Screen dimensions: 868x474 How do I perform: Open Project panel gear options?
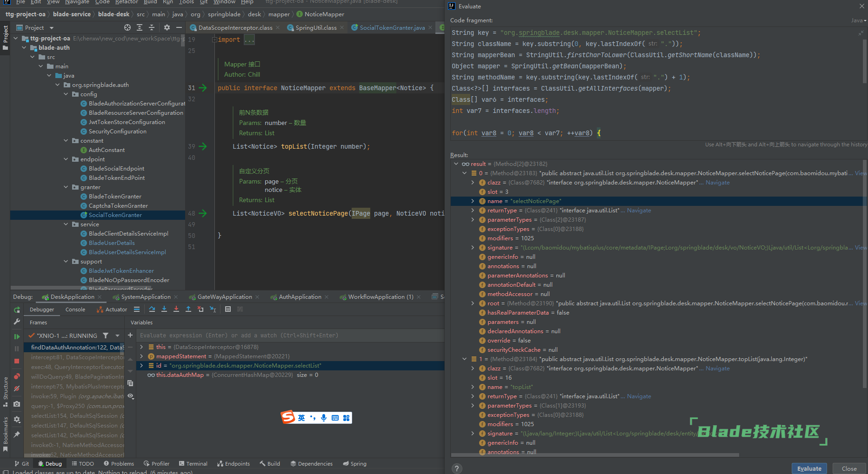(x=167, y=27)
